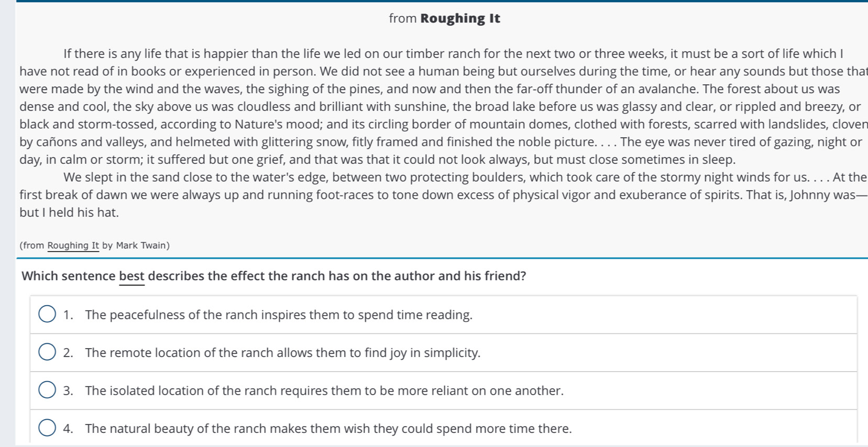Screen dimensions: 868x447
Task: Mark the radio button for answer 4
Action: (47, 428)
